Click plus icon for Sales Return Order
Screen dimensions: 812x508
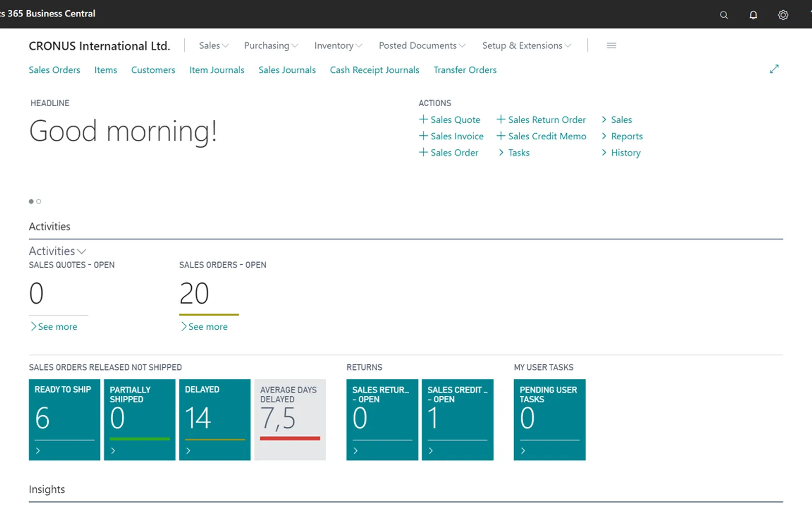click(501, 119)
